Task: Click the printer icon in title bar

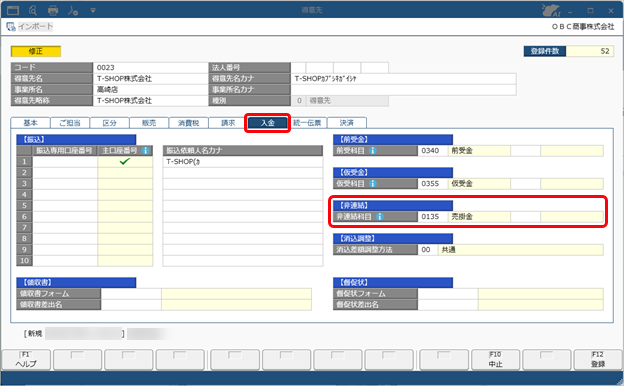Action: pos(53,10)
